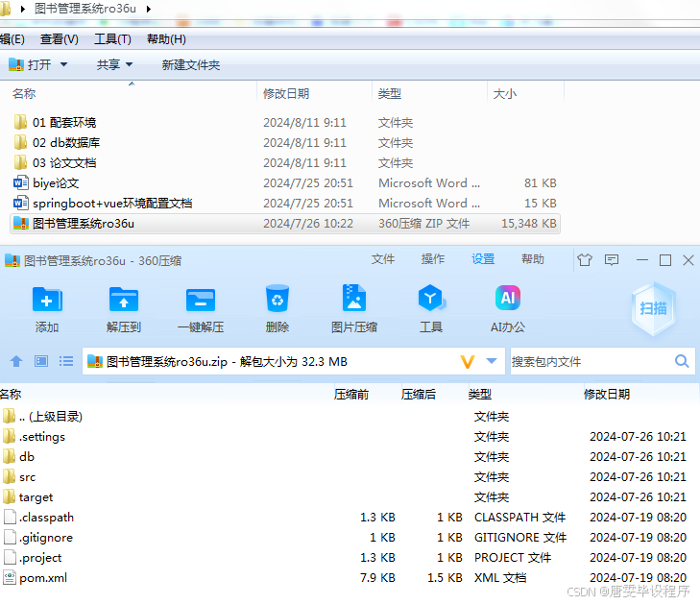Open the 设置 menu in 360压缩

point(483,259)
